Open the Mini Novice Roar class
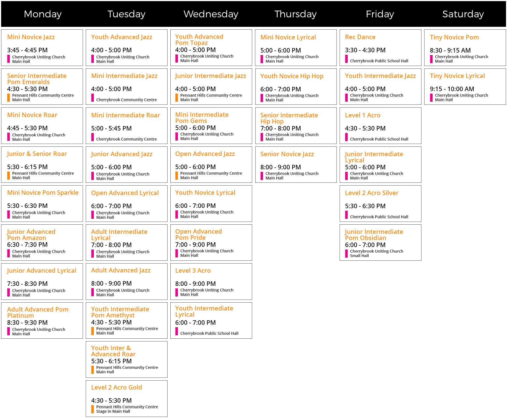 [x=42, y=126]
